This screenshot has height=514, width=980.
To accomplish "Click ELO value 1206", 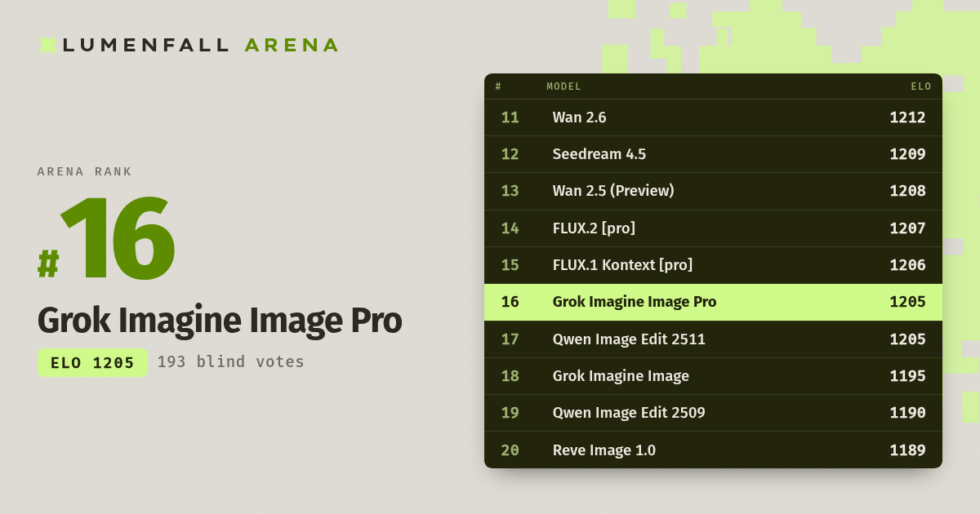I will click(907, 265).
